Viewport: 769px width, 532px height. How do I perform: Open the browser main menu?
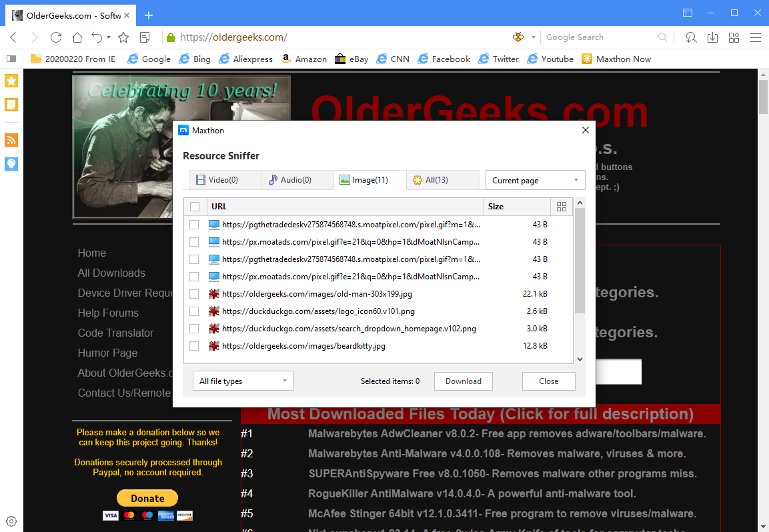pyautogui.click(x=756, y=37)
